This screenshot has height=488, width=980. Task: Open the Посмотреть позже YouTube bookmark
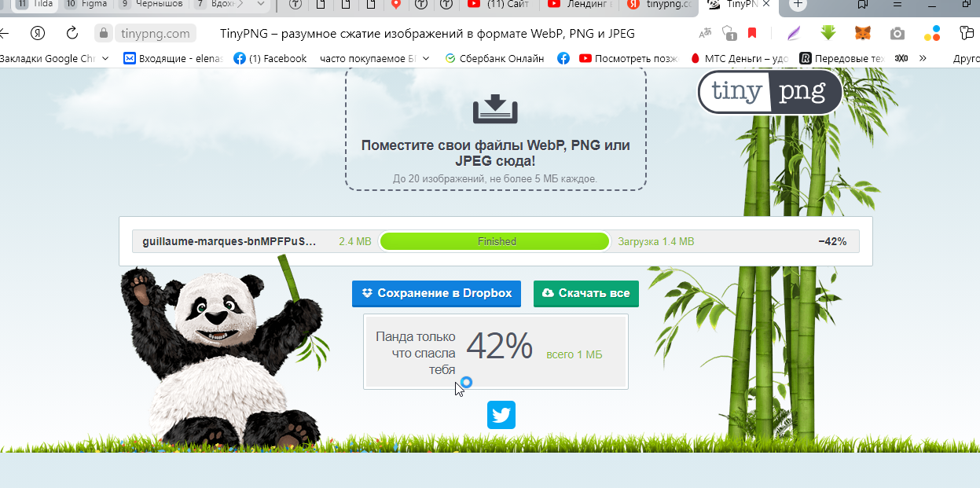pyautogui.click(x=629, y=58)
